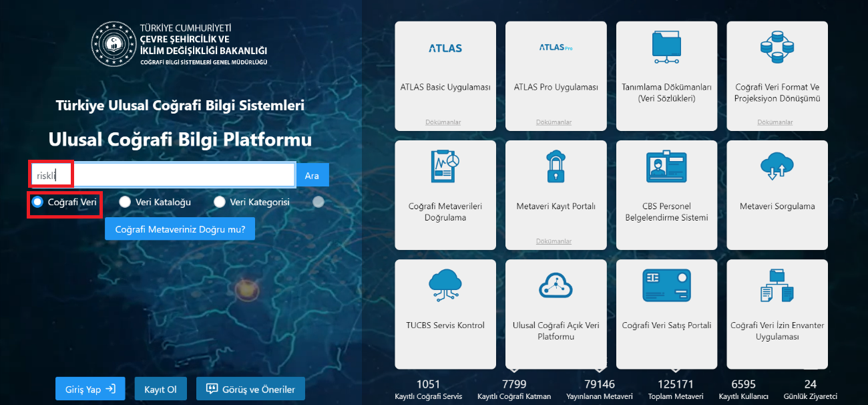Viewport: 868px width, 405px height.
Task: Click the "Türkiye Ulusal Coğrafi Bilgi Sistemleri" heading
Action: (x=180, y=106)
